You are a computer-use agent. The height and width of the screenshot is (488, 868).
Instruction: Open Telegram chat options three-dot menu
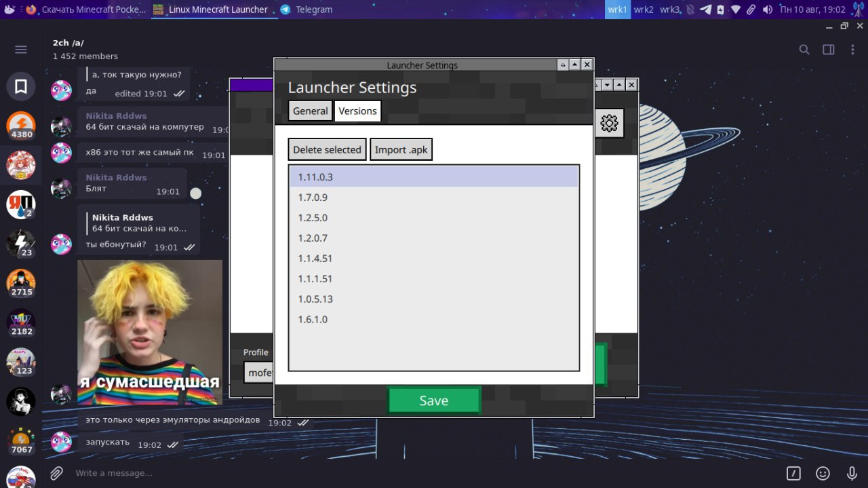tap(853, 50)
